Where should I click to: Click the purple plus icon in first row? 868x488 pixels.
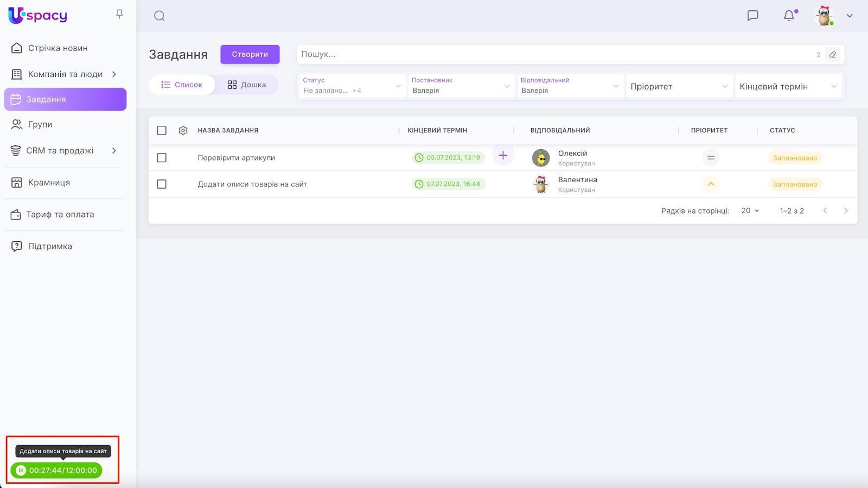pos(503,156)
